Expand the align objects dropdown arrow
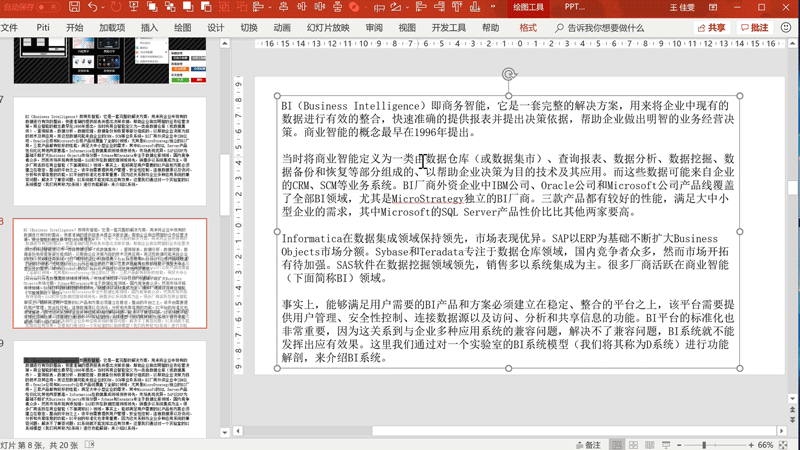Screen dimensions: 800x450 point(270,7)
